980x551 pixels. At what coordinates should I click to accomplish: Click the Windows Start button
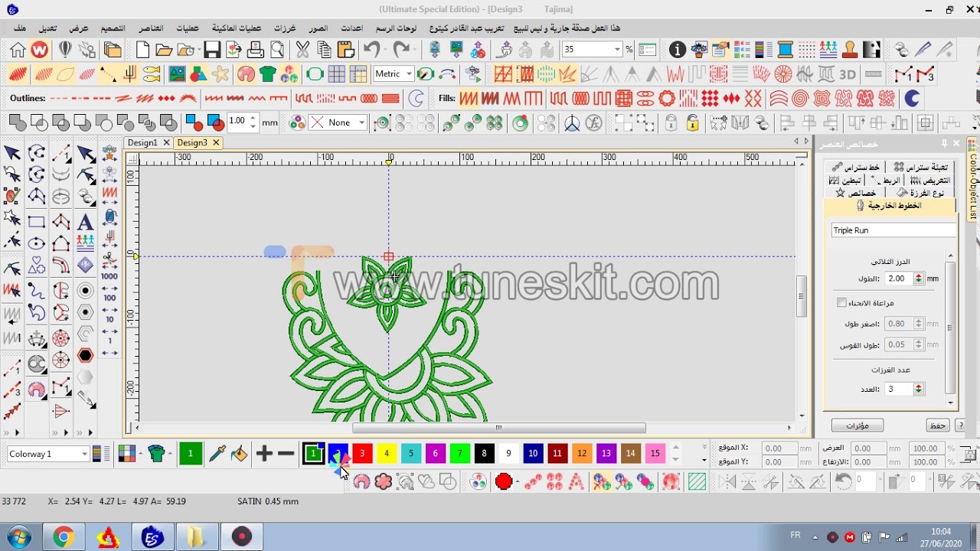pos(18,536)
